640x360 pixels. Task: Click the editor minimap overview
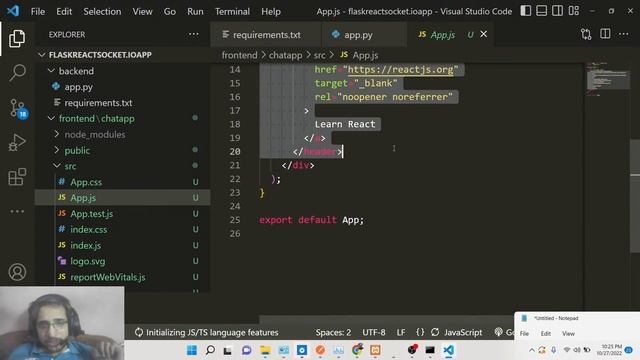tap(608, 80)
